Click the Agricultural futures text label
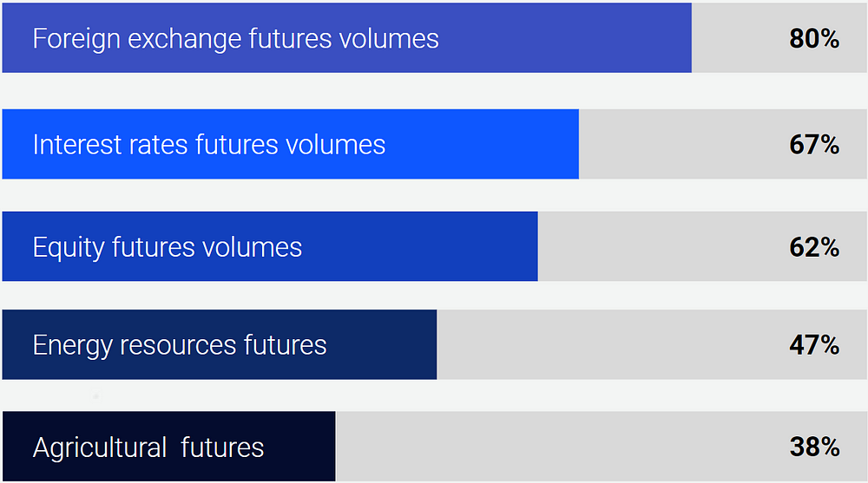The height and width of the screenshot is (483, 868). tap(148, 447)
